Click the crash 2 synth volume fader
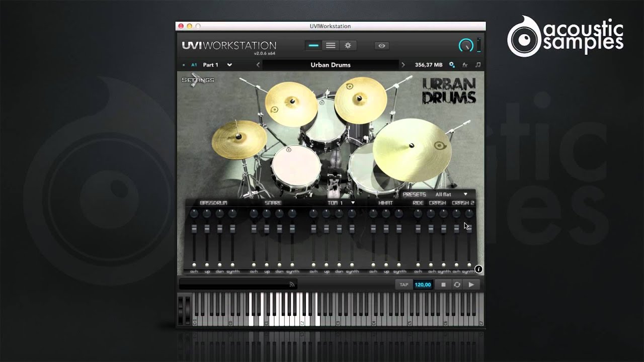The image size is (644, 362). point(469,228)
